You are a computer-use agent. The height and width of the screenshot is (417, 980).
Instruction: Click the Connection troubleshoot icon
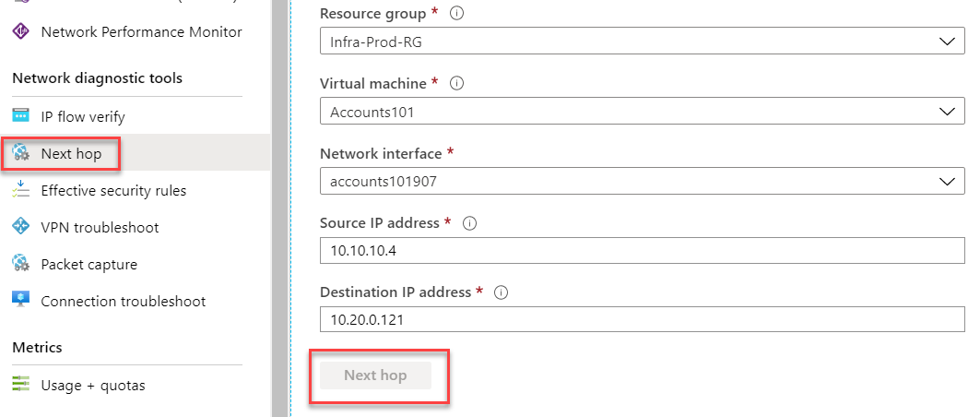(20, 301)
